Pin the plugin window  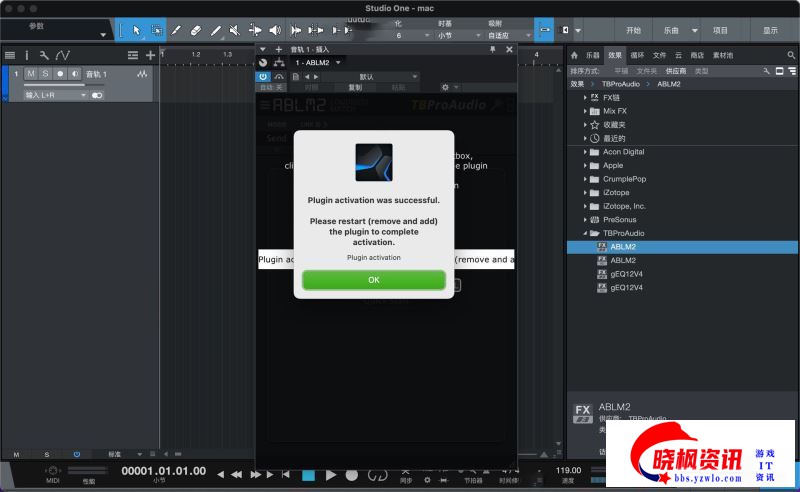492,49
